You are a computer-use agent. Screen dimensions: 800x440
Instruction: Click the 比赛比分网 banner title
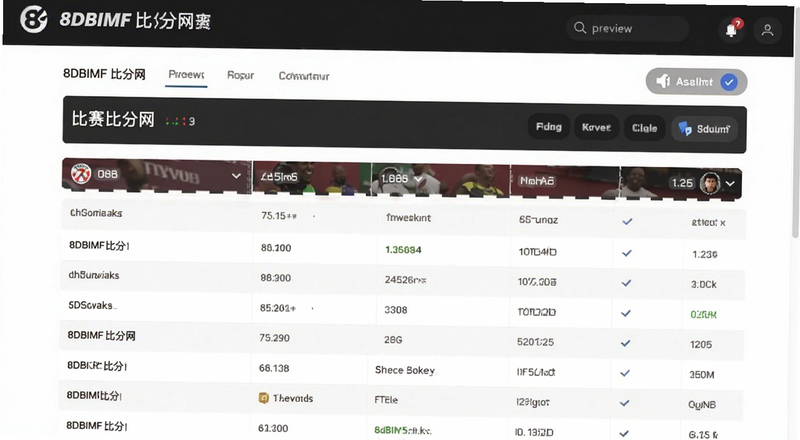pyautogui.click(x=113, y=119)
